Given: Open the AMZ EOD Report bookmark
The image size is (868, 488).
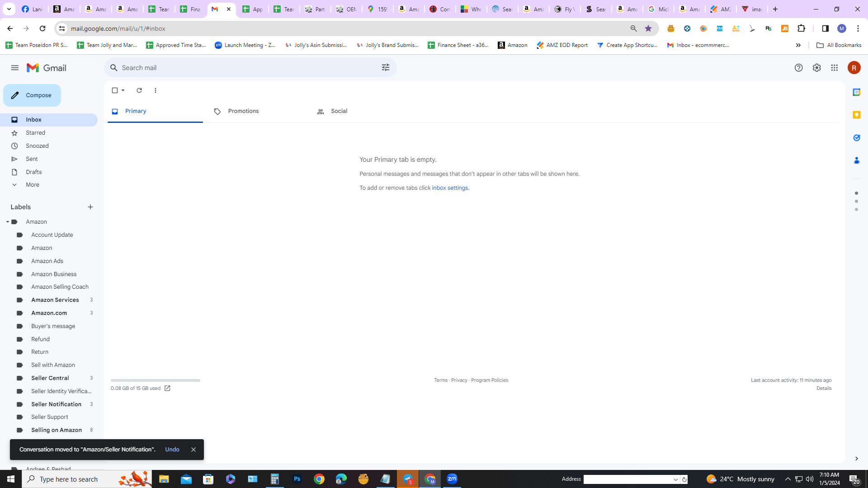Looking at the screenshot, I should [562, 45].
